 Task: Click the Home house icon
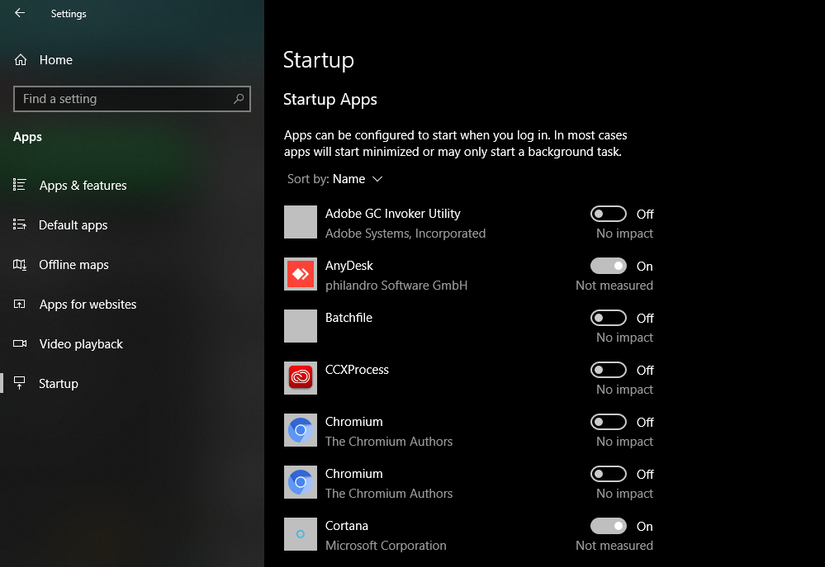[x=21, y=60]
